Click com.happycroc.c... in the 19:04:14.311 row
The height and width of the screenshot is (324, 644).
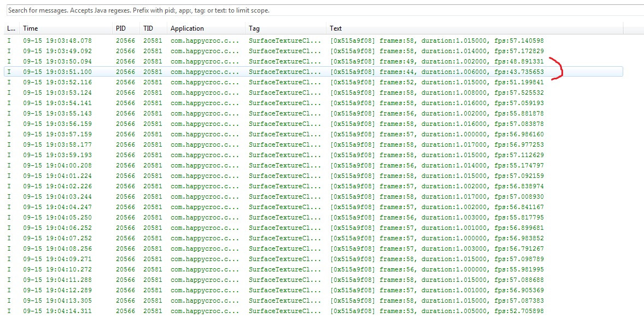204,311
